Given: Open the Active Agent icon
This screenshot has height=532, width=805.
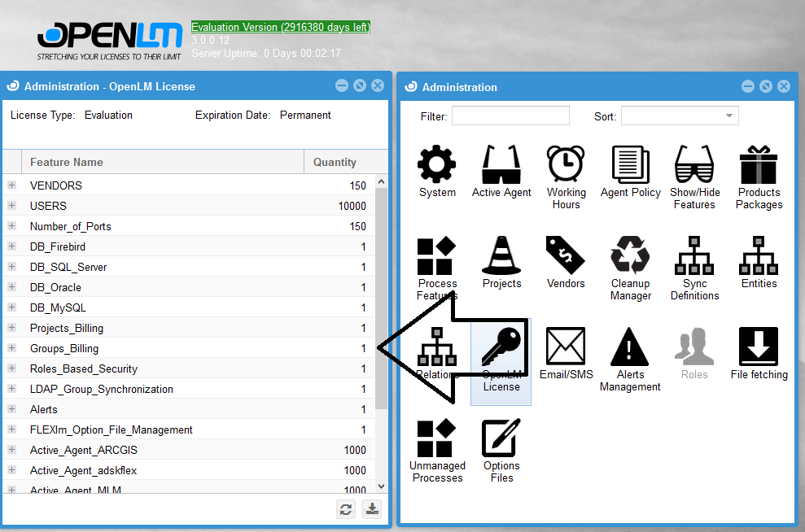Looking at the screenshot, I should click(501, 165).
